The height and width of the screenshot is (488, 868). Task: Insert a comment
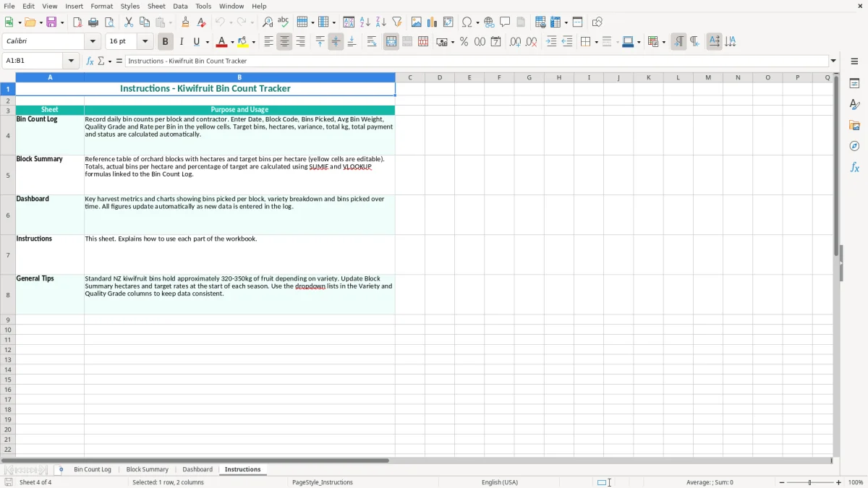505,22
